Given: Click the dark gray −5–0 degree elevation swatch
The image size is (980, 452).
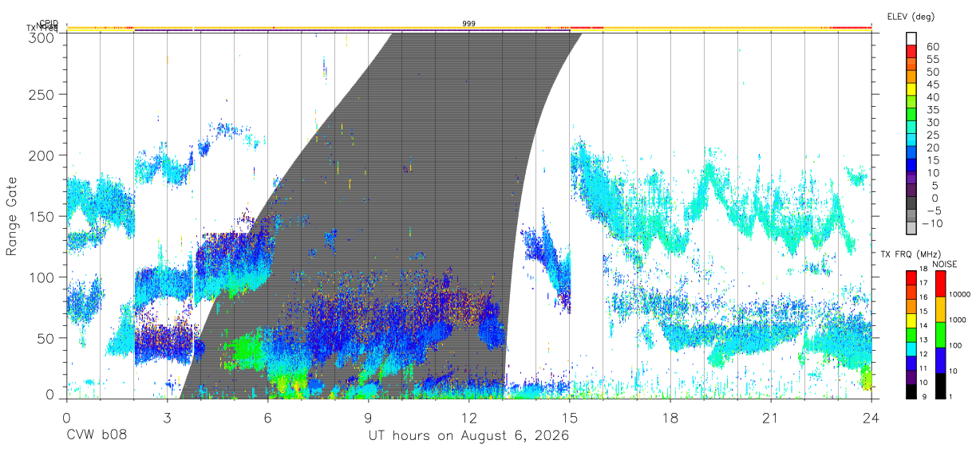Looking at the screenshot, I should (911, 204).
